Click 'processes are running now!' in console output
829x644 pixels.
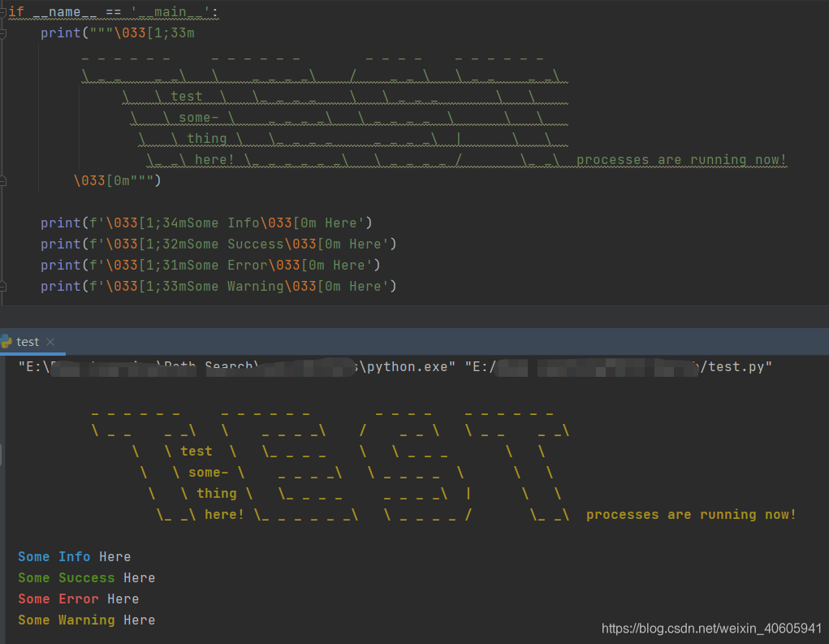tap(691, 515)
